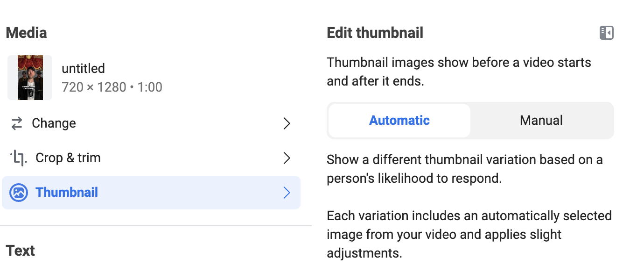644x273 pixels.
Task: Select the Change swap-arrows icon
Action: tap(17, 123)
